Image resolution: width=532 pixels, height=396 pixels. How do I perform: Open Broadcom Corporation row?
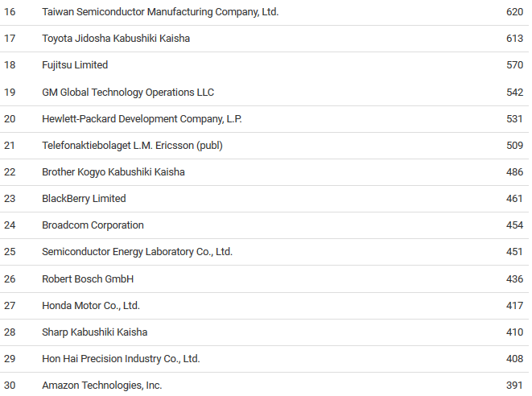[264, 225]
